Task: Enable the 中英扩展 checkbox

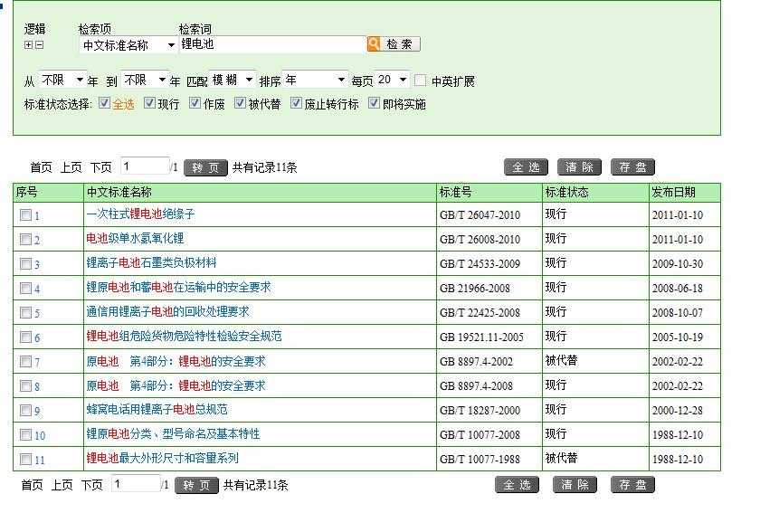Action: (x=421, y=80)
